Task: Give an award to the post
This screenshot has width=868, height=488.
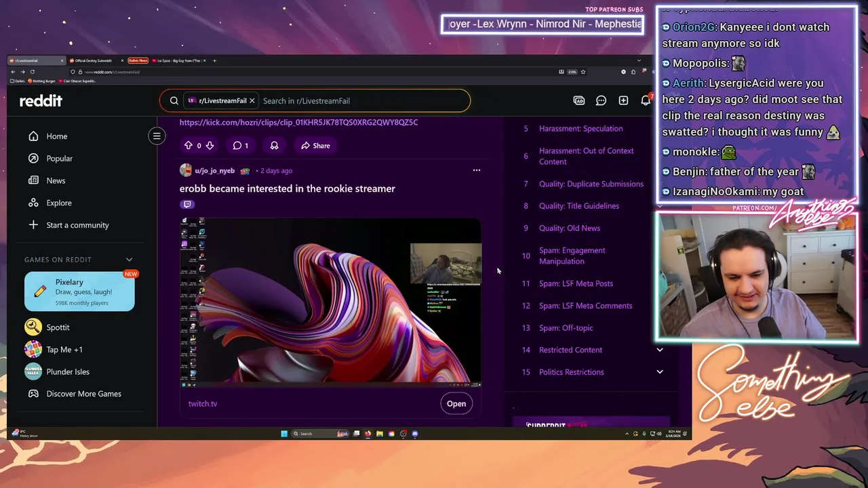Action: click(274, 146)
